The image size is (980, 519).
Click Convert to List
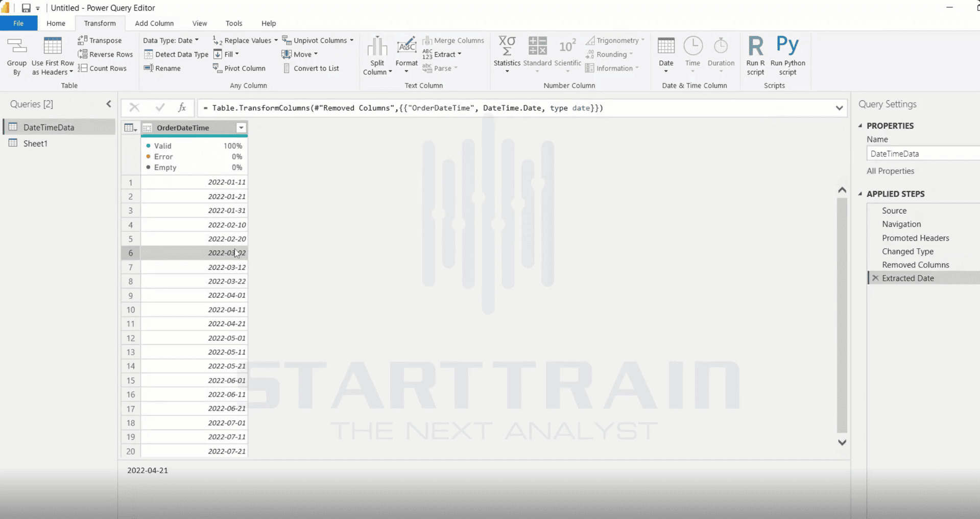point(311,68)
